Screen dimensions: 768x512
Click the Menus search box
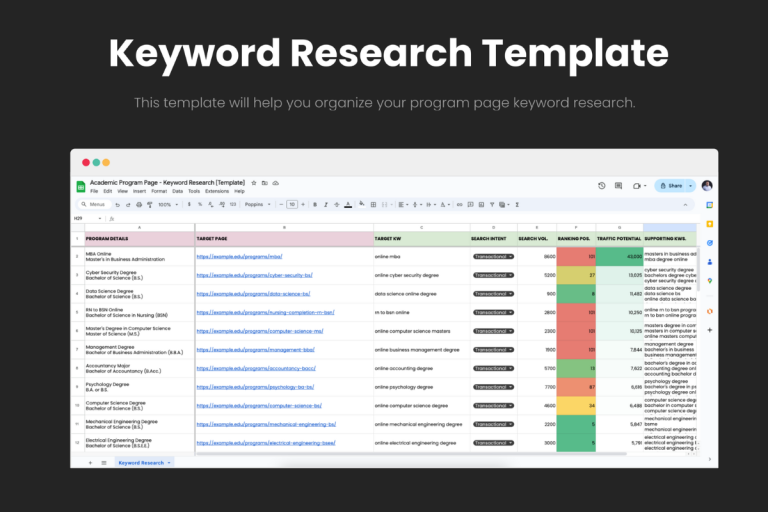tap(94, 205)
